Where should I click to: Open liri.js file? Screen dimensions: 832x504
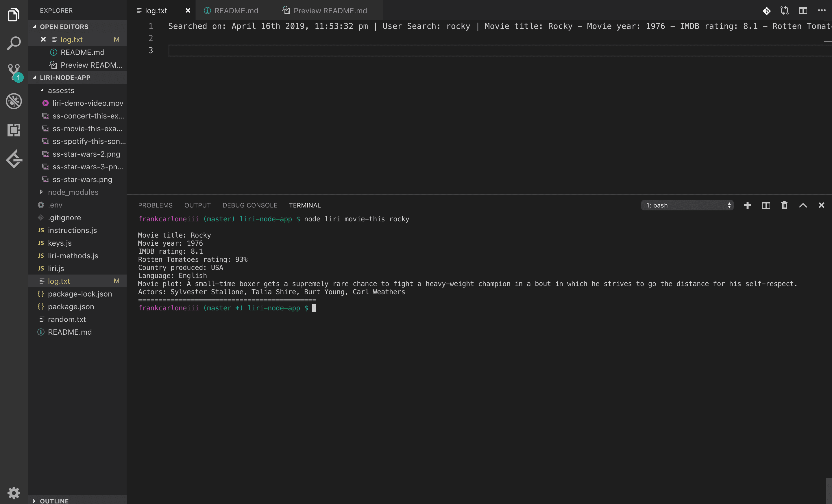tap(78, 268)
